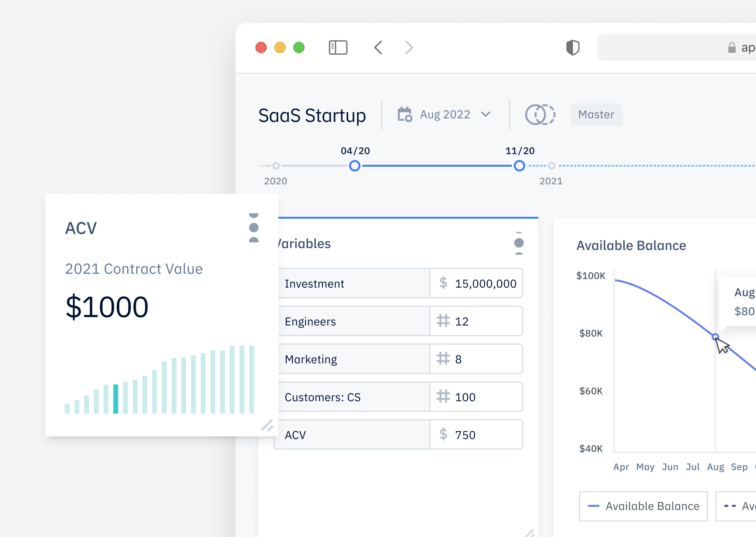Click the SaaS Startup title
Viewport: 756px width, 537px height.
pos(312,115)
